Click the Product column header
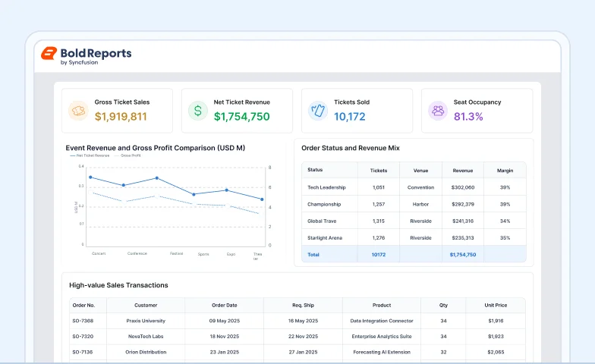Viewport: 595px width, 364px height. (382, 305)
